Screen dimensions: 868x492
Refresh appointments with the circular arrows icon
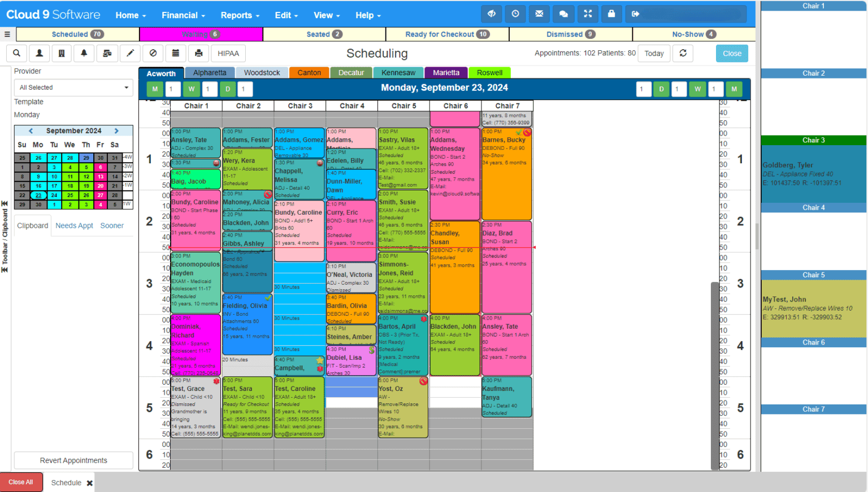pos(683,53)
